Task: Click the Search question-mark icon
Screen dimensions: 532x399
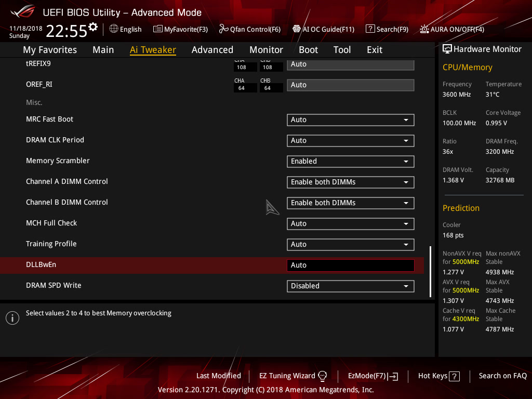Action: [370, 29]
